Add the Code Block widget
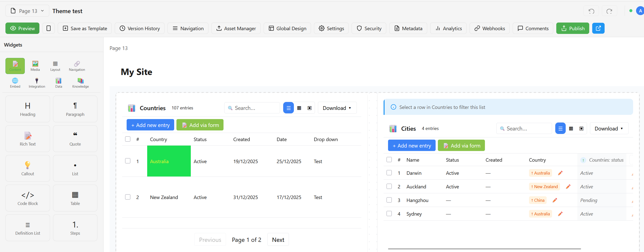Viewport: 644px width, 252px height. pos(28,198)
